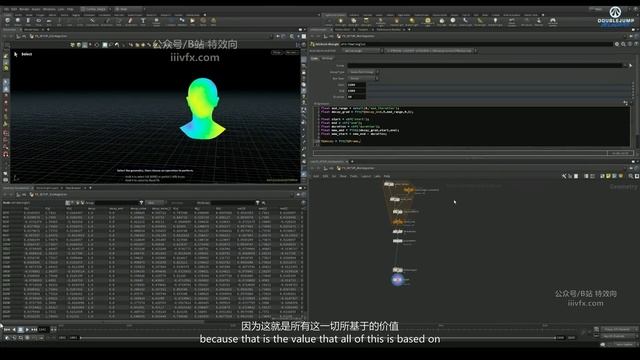Click the Group text field in parameters
The height and width of the screenshot is (360, 640).
click(485, 65)
